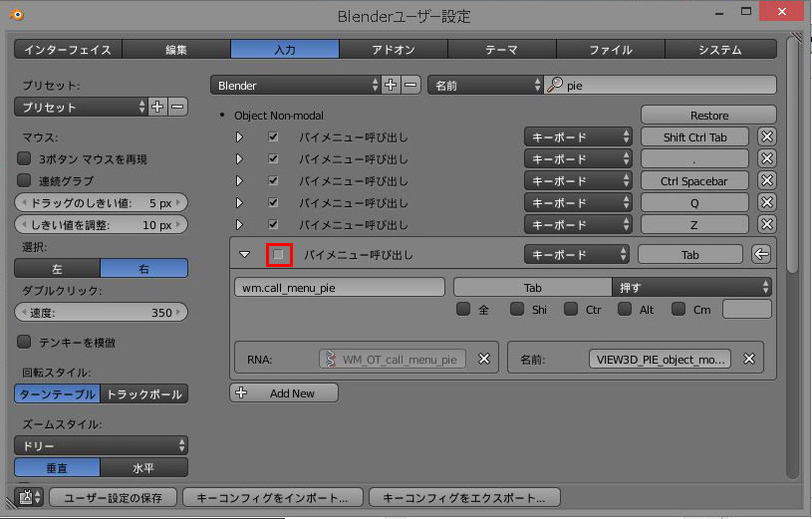Open the 押す event value dropdown
Screen dimensions: 812x519
(691, 287)
